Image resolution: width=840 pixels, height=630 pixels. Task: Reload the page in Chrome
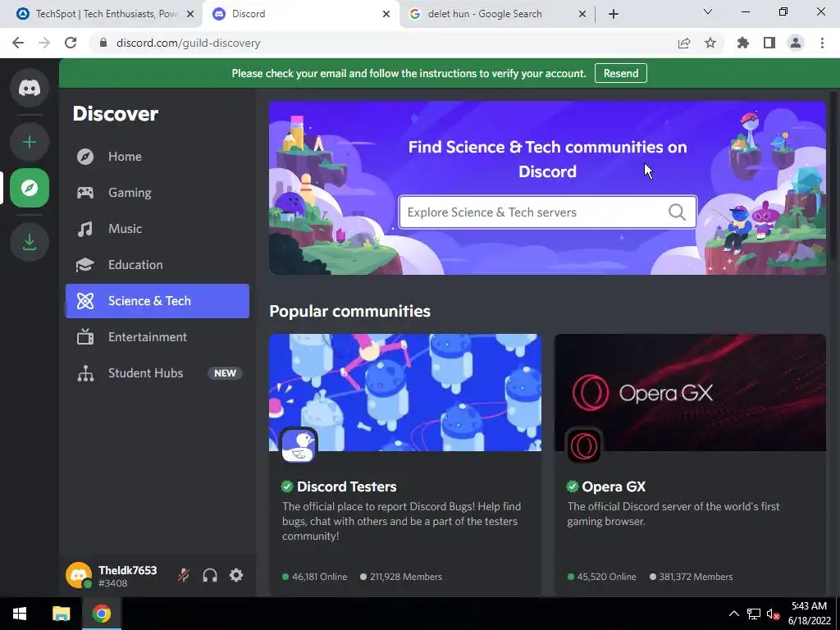point(71,43)
